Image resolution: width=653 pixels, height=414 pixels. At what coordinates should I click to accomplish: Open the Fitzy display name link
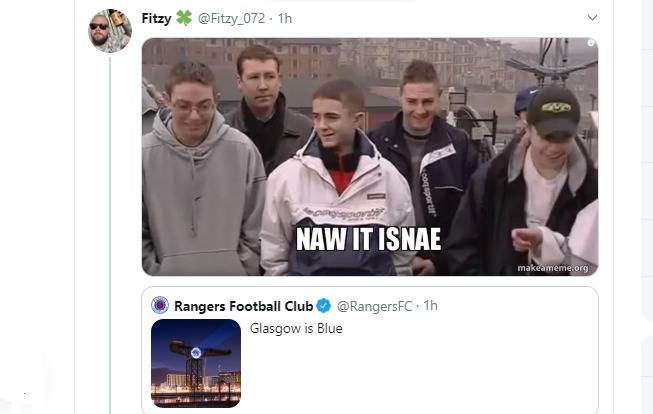click(157, 18)
